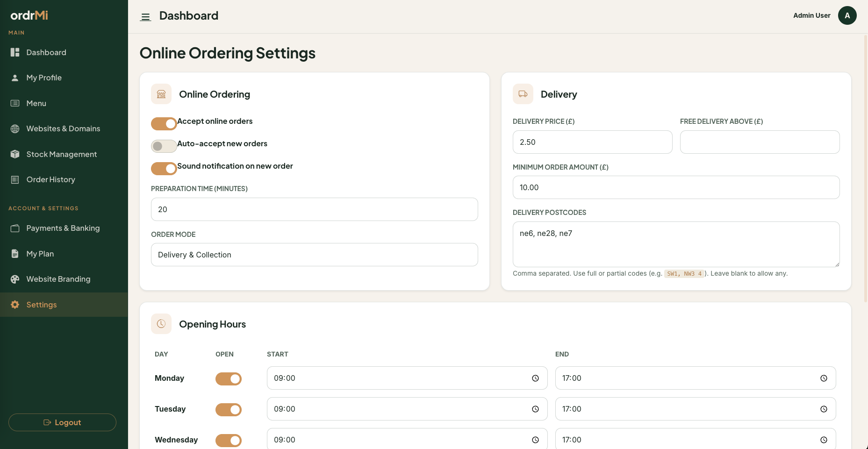Click the Website Branding palette icon
Image resolution: width=868 pixels, height=449 pixels.
click(x=15, y=279)
